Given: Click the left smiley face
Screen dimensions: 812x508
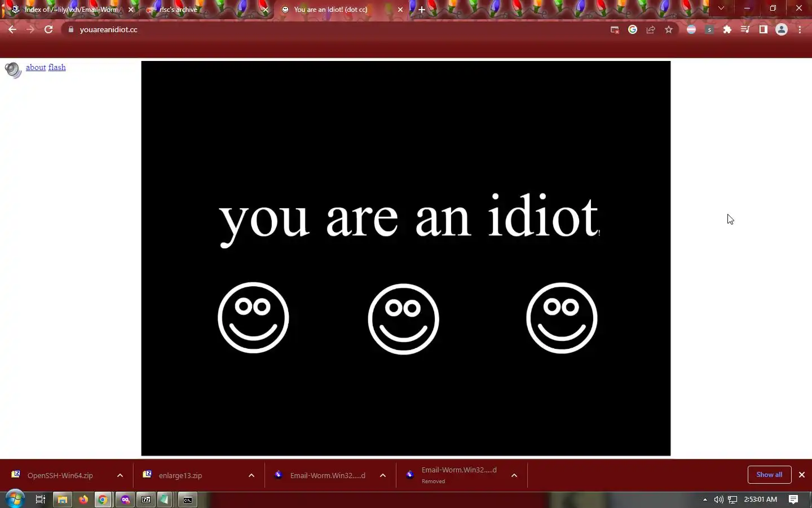Looking at the screenshot, I should (253, 318).
